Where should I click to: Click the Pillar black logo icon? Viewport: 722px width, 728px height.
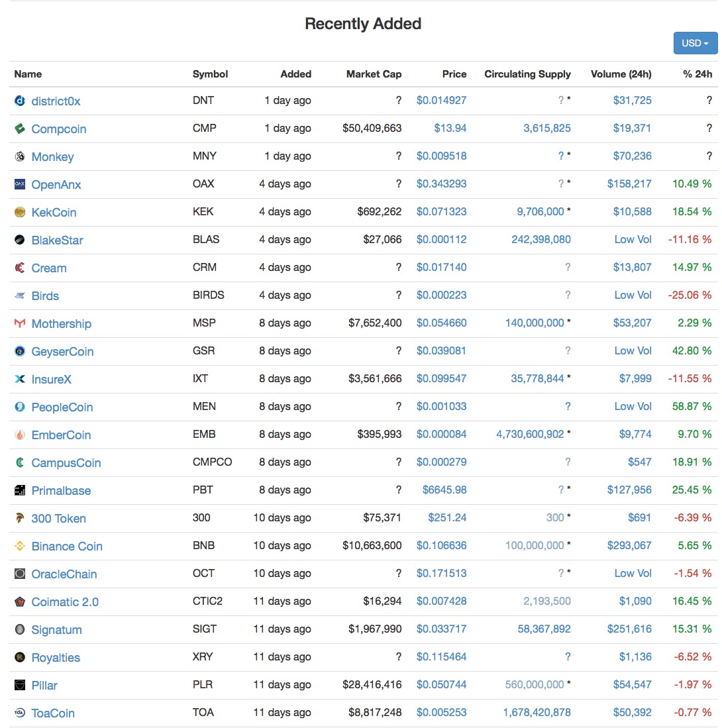coord(19,686)
